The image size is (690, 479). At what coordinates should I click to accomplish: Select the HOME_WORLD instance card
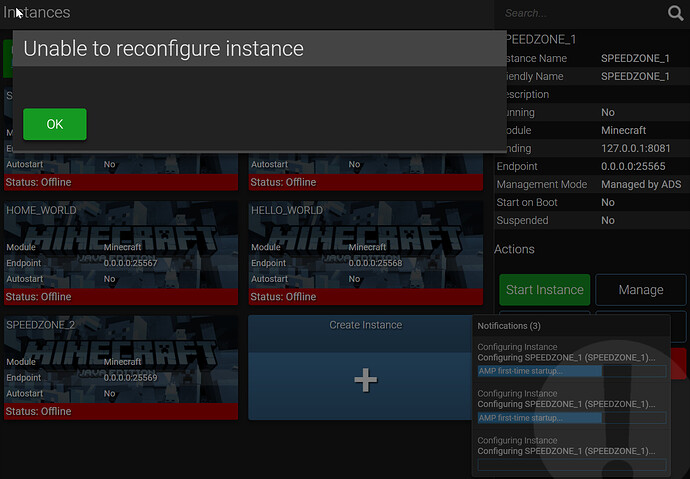(x=121, y=253)
